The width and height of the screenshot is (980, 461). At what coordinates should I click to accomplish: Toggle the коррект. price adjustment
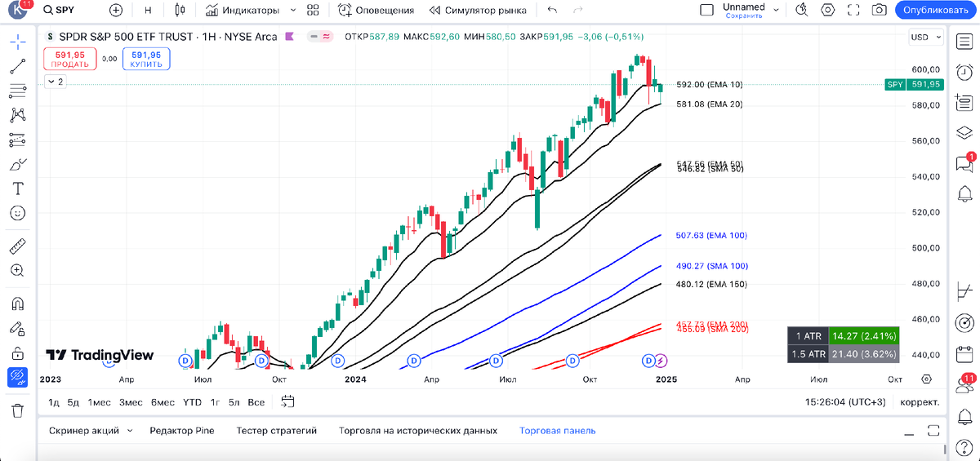(920, 402)
